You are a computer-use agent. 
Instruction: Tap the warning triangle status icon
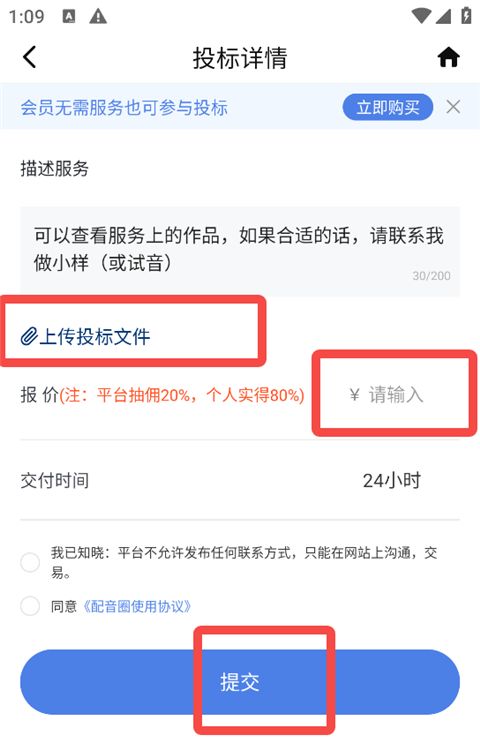pyautogui.click(x=98, y=17)
